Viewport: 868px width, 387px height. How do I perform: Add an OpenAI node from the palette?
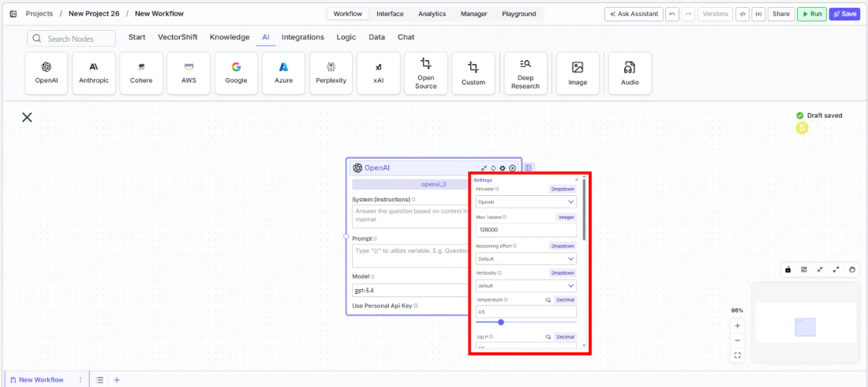[x=47, y=73]
